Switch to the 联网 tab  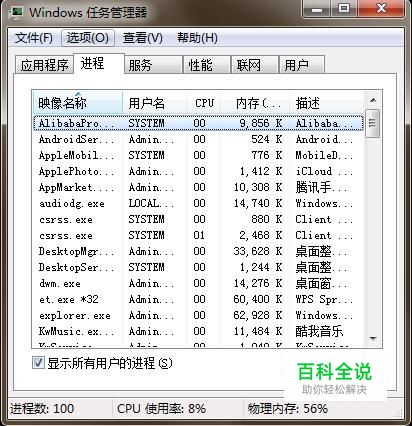click(x=254, y=65)
